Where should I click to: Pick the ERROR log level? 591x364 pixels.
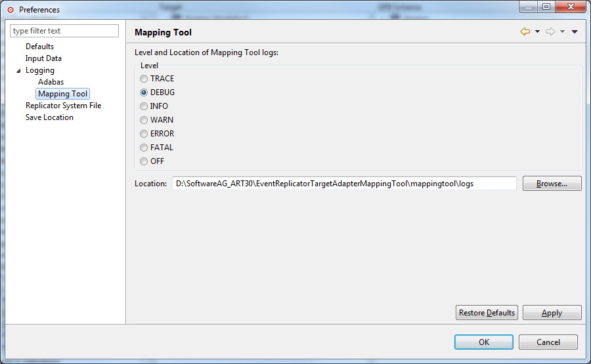coord(144,134)
